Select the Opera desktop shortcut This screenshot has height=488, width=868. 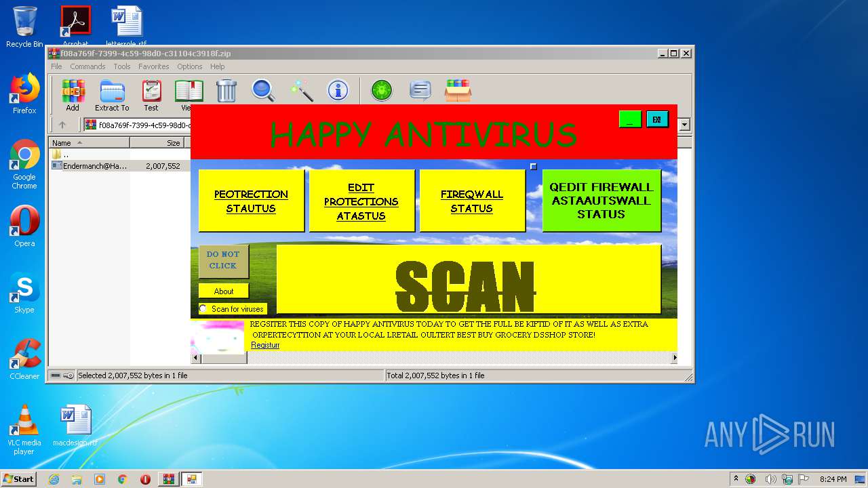[x=24, y=226]
